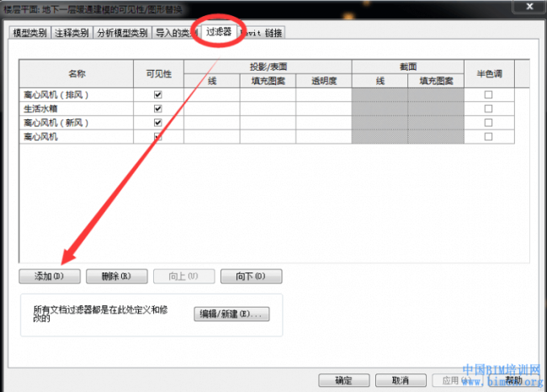Enable 半色调 for 离心风机（新风）
The image size is (547, 392).
pyautogui.click(x=488, y=123)
